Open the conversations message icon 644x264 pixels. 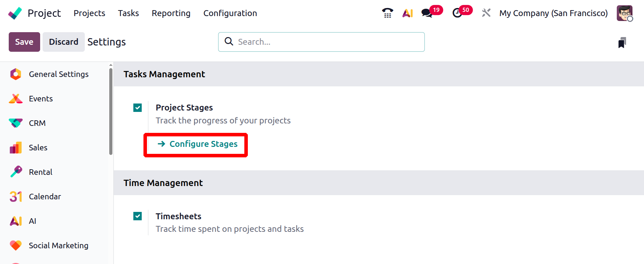[x=427, y=13]
